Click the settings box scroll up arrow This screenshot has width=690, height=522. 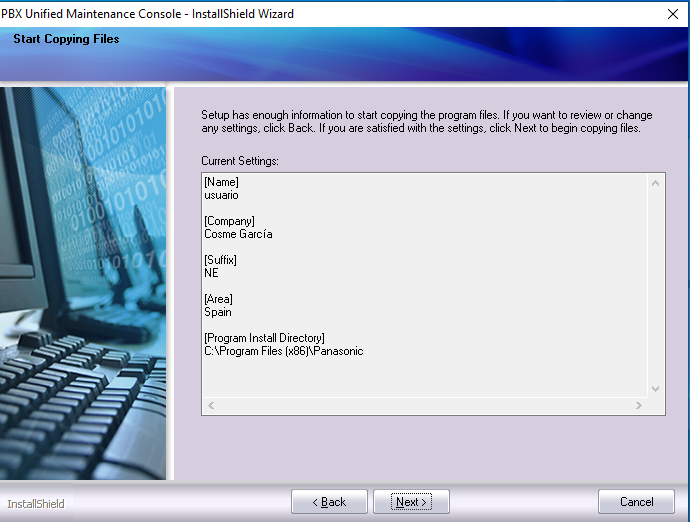pyautogui.click(x=655, y=183)
